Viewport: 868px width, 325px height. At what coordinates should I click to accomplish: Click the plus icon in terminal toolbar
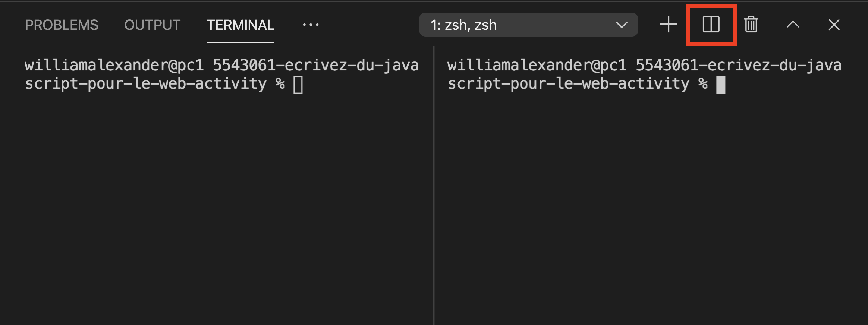(668, 25)
